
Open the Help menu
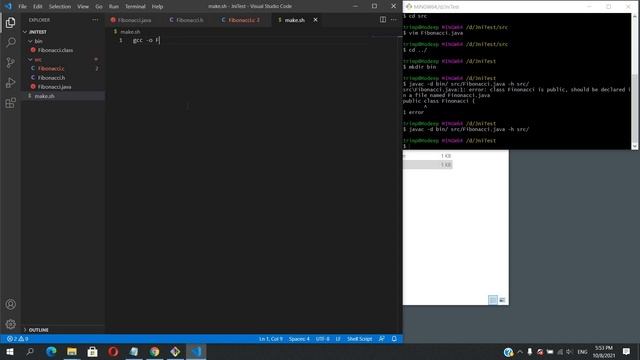pyautogui.click(x=157, y=7)
